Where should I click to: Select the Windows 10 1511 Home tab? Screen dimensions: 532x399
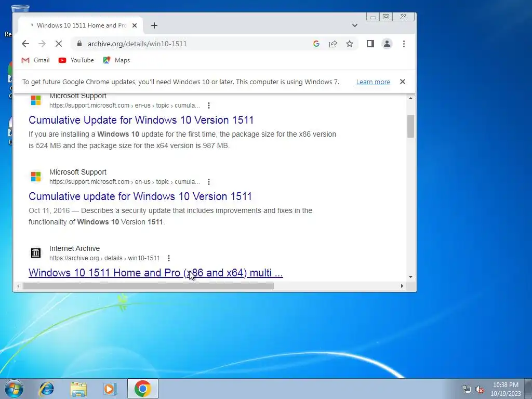pyautogui.click(x=81, y=25)
